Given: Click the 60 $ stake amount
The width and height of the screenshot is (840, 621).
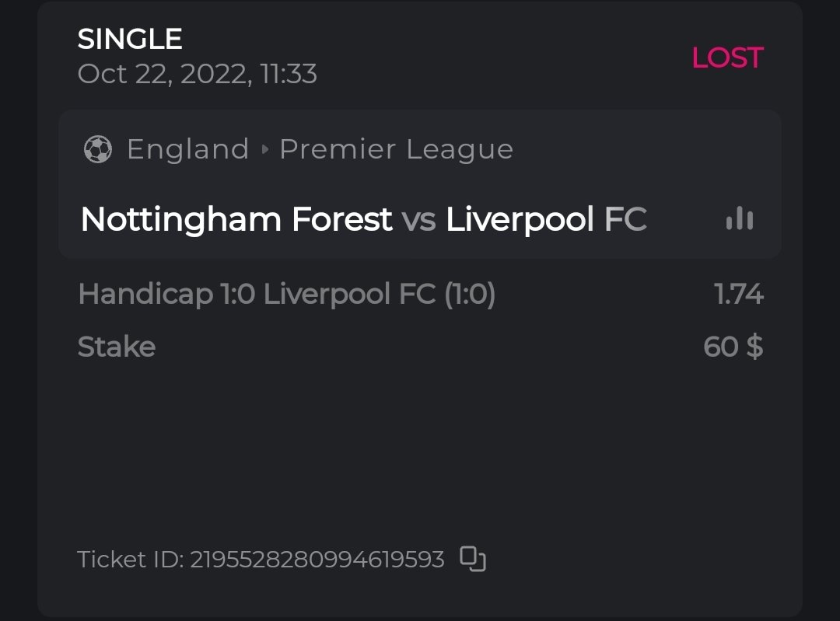Looking at the screenshot, I should coord(733,347).
